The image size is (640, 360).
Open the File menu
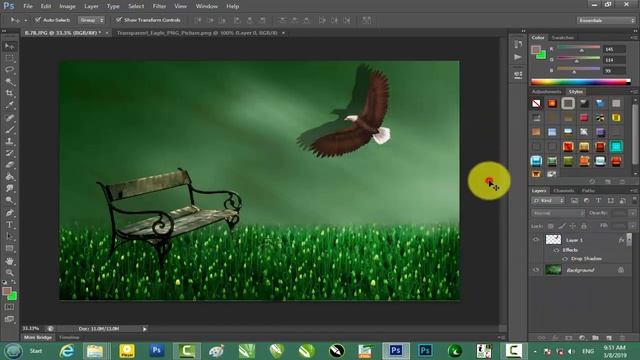[x=28, y=6]
